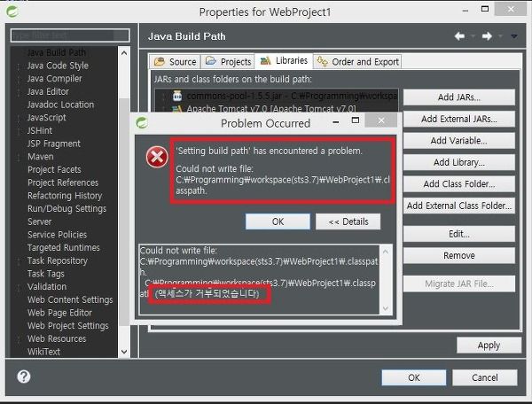532x404 pixels.
Task: Click the Add Variable... button
Action: (x=458, y=141)
